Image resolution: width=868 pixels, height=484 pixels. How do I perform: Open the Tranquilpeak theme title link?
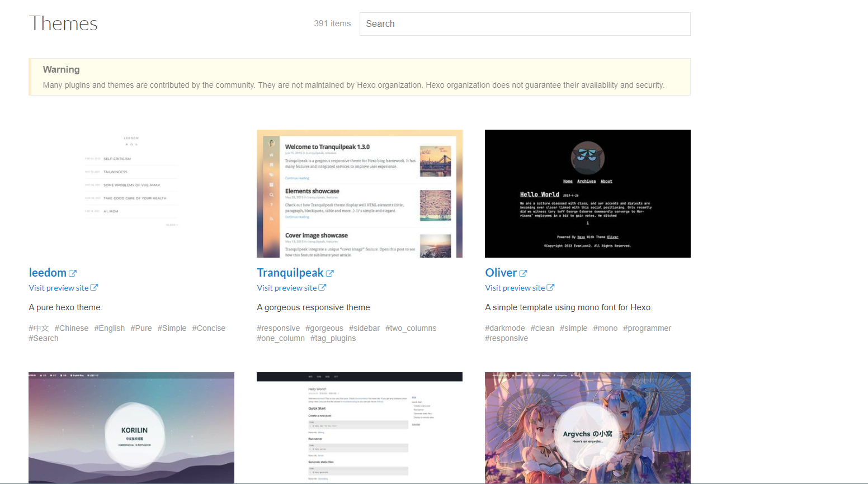(x=290, y=273)
